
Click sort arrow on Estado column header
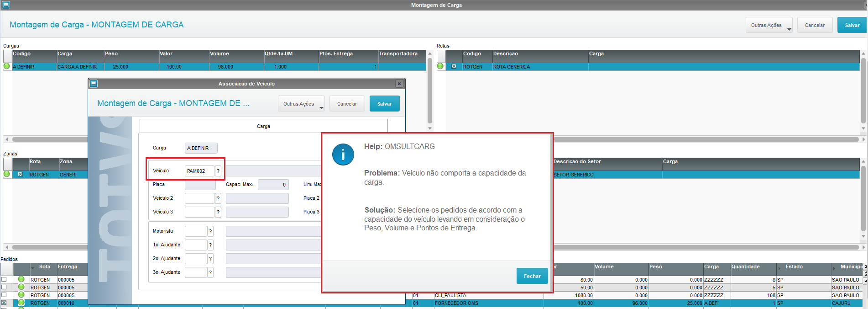click(780, 268)
